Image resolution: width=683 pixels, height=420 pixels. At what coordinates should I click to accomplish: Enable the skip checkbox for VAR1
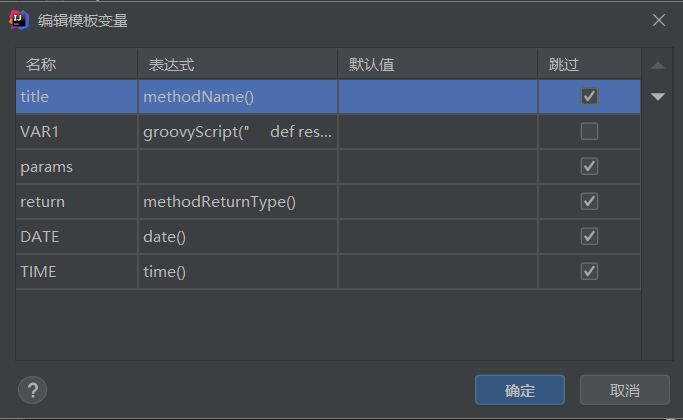[x=589, y=132]
